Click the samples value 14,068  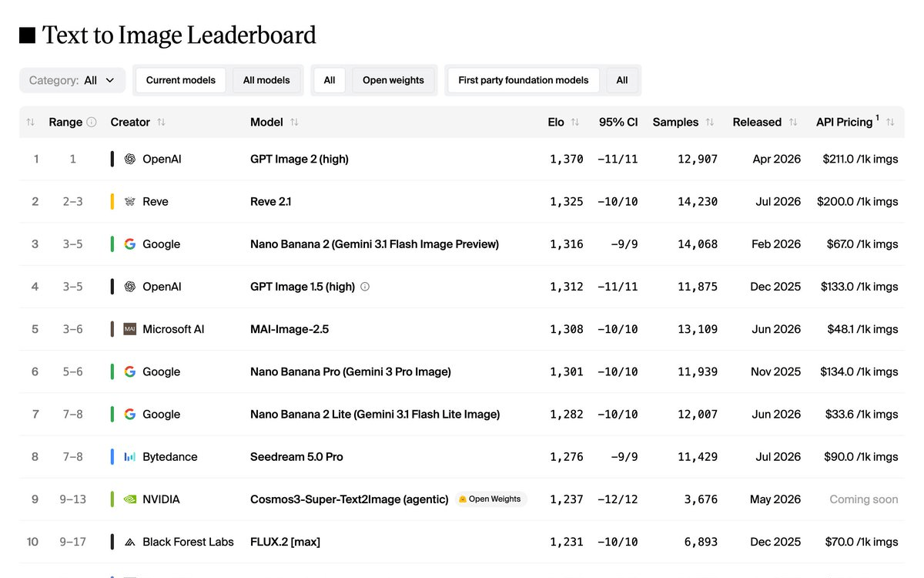pos(696,244)
